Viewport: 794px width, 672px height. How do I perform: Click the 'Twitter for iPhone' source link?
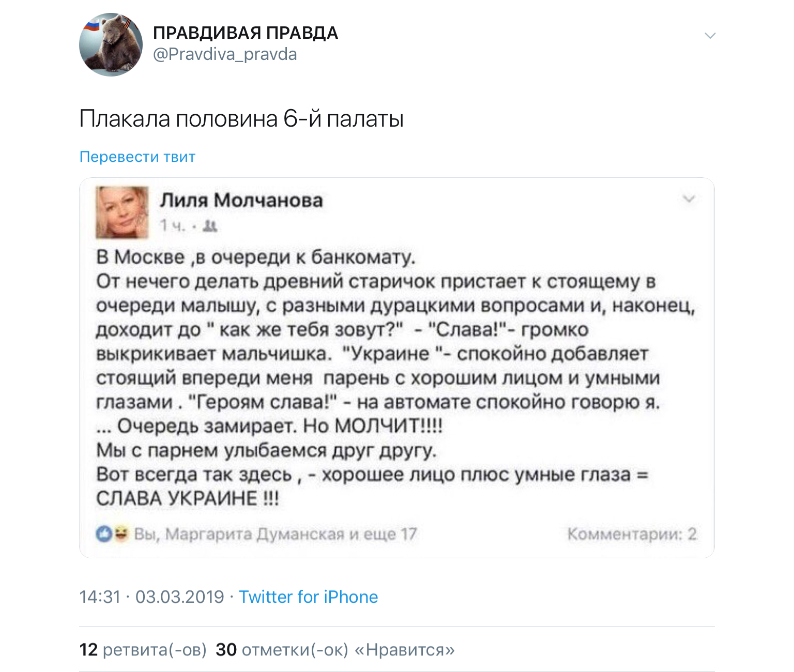(308, 597)
